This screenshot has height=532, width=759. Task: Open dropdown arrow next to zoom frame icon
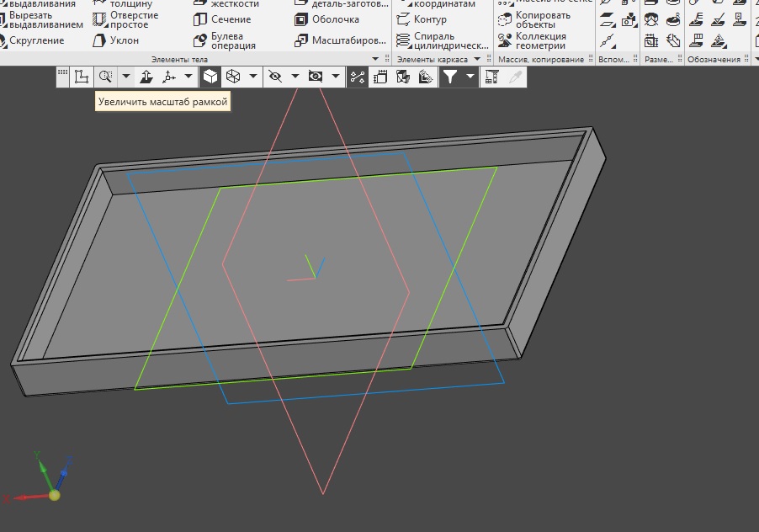point(125,77)
